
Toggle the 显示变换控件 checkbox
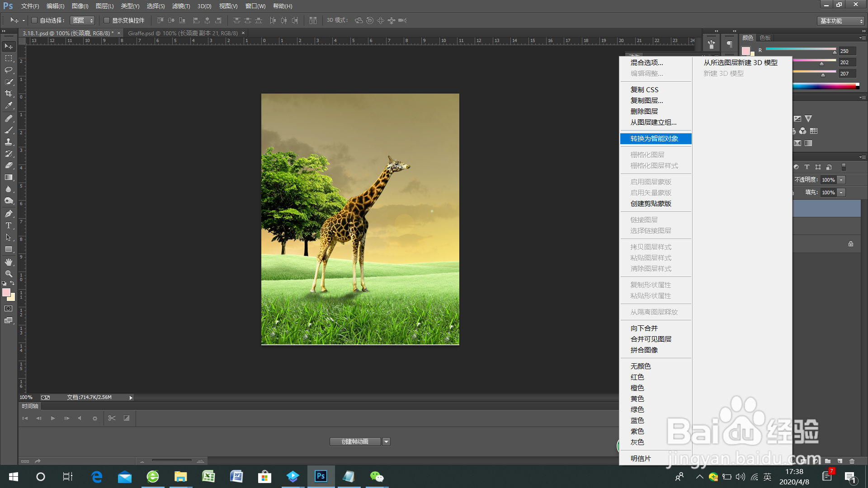[107, 20]
